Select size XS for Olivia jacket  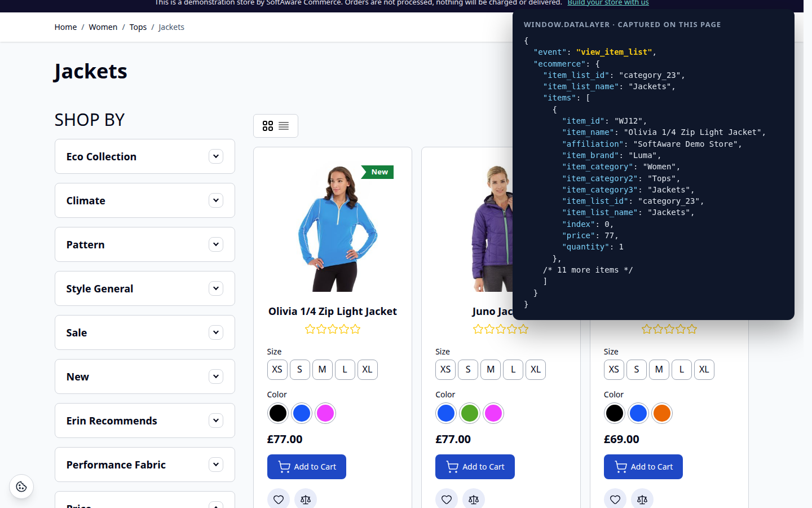click(277, 370)
